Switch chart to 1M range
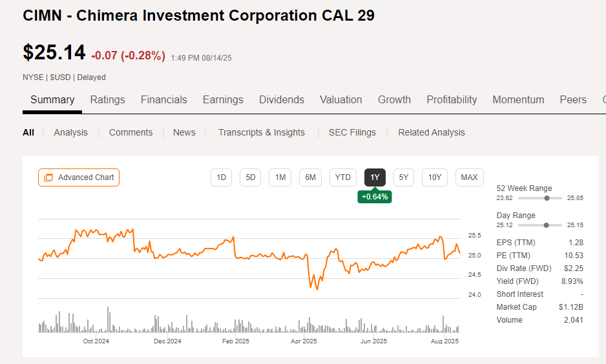The height and width of the screenshot is (364, 606). point(280,177)
